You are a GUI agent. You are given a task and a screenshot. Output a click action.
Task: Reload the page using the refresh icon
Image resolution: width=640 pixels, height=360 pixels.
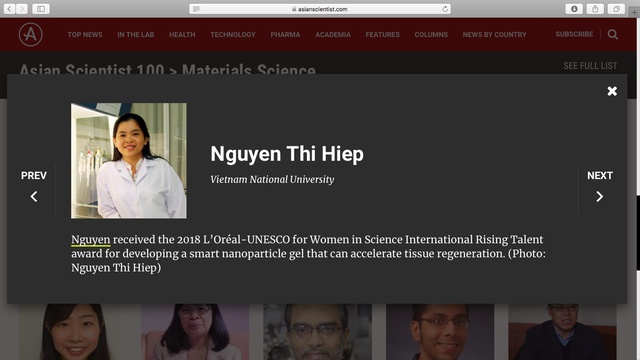[x=445, y=9]
